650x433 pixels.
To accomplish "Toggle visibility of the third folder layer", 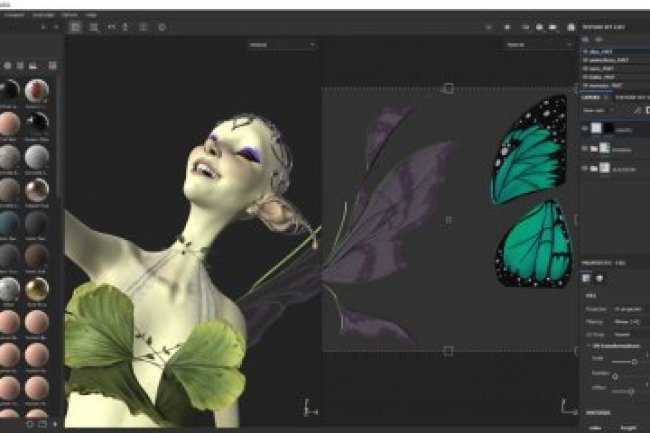I will 585,169.
